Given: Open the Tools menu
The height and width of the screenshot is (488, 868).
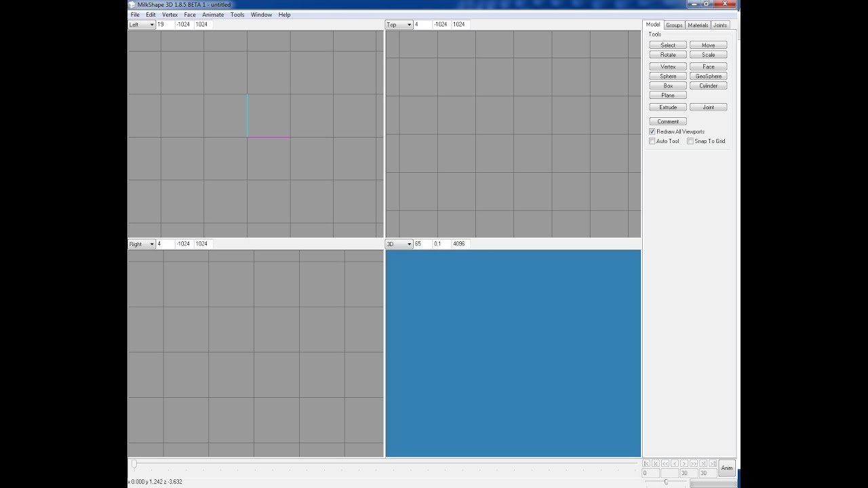Looking at the screenshot, I should (237, 14).
